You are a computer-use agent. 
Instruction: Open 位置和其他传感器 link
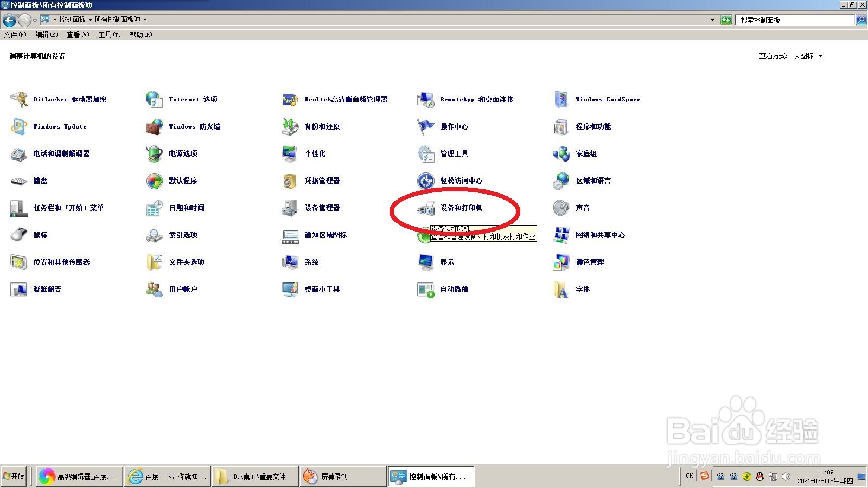point(61,262)
